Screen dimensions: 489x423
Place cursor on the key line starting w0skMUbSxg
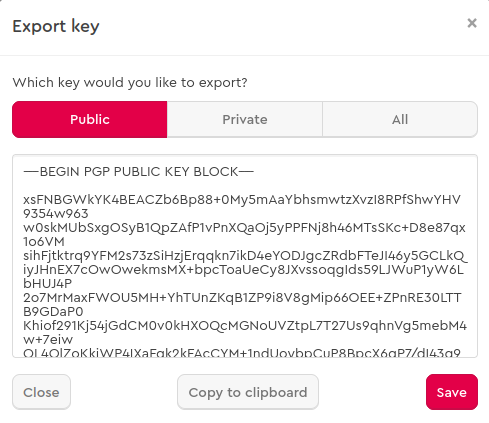(244, 228)
